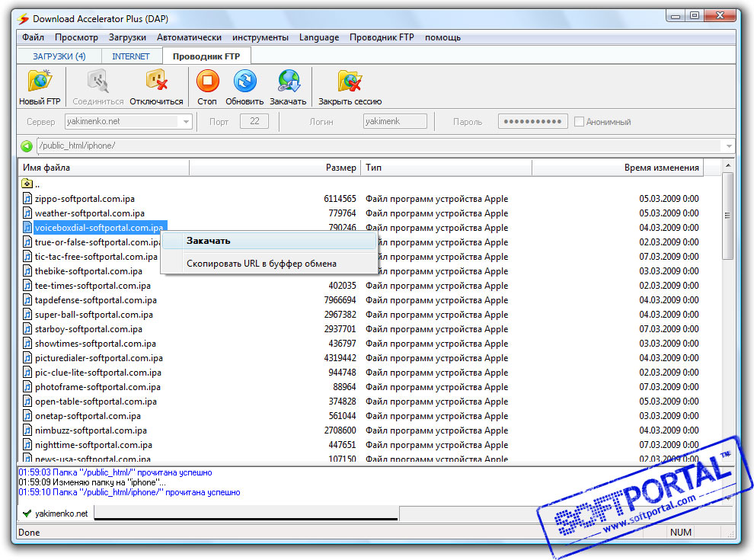
Task: Enable the Анонимный checkbox
Action: tap(579, 122)
